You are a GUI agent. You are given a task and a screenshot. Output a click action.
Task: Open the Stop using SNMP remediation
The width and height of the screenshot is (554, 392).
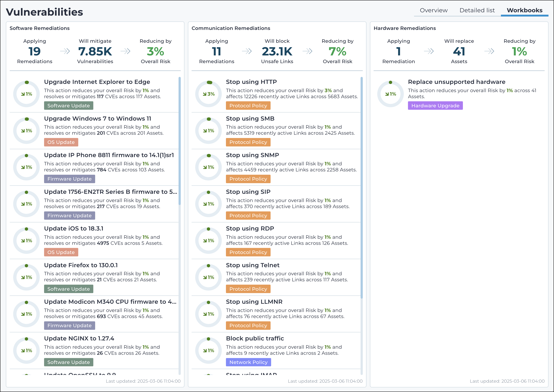pos(252,155)
